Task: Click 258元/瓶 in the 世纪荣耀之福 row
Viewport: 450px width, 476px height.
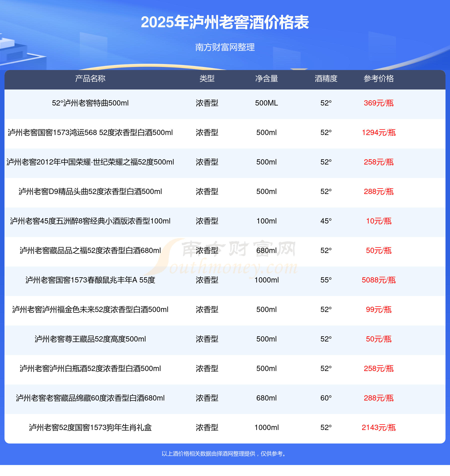Action: coord(379,162)
